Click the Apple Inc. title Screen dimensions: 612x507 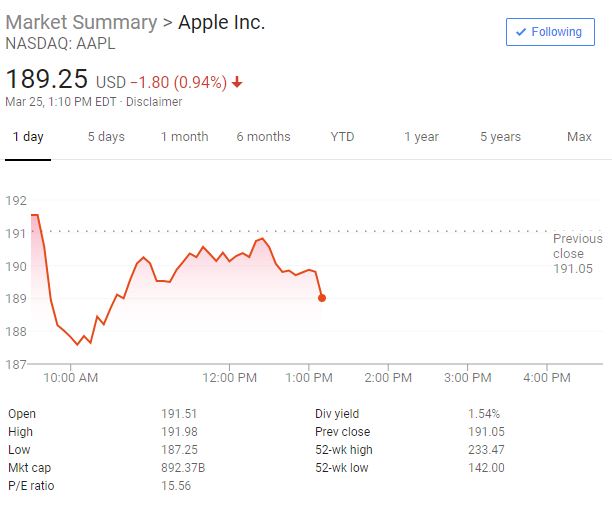pyautogui.click(x=221, y=22)
